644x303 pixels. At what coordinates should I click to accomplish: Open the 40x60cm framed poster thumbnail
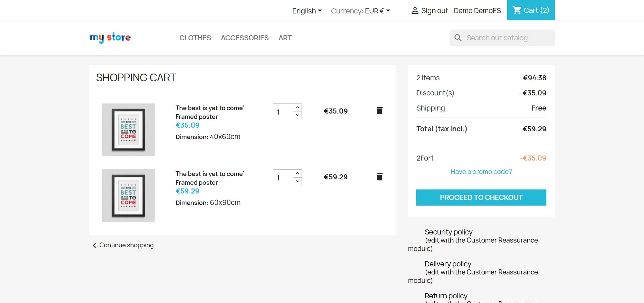pyautogui.click(x=128, y=130)
